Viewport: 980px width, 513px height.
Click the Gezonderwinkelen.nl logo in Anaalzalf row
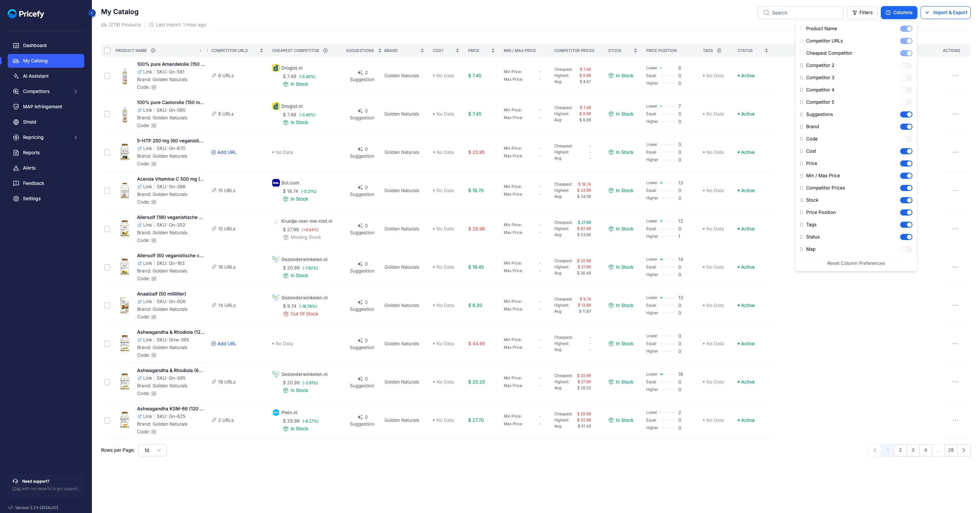point(276,297)
